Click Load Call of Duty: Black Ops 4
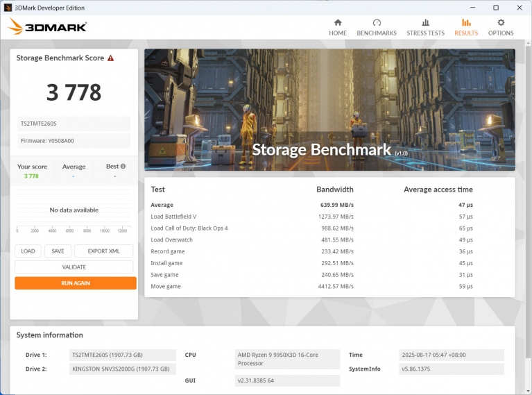Viewport: 532px width, 395px height. pyautogui.click(x=189, y=228)
